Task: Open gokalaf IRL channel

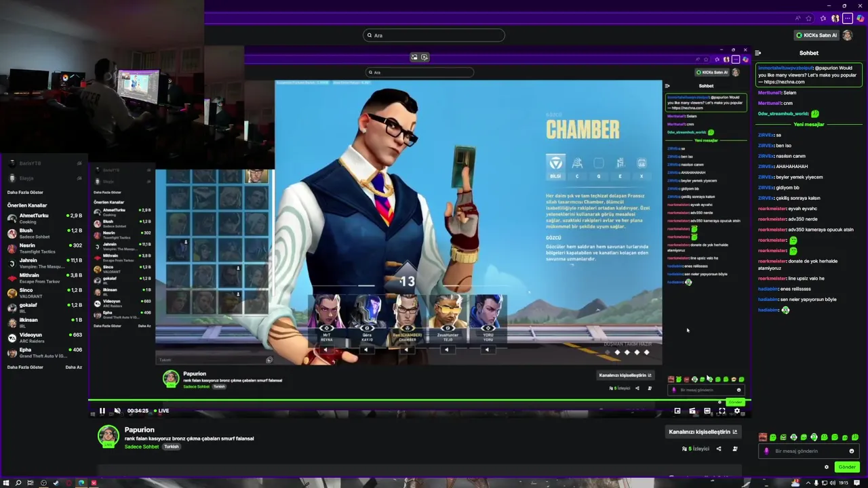Action: (x=45, y=308)
